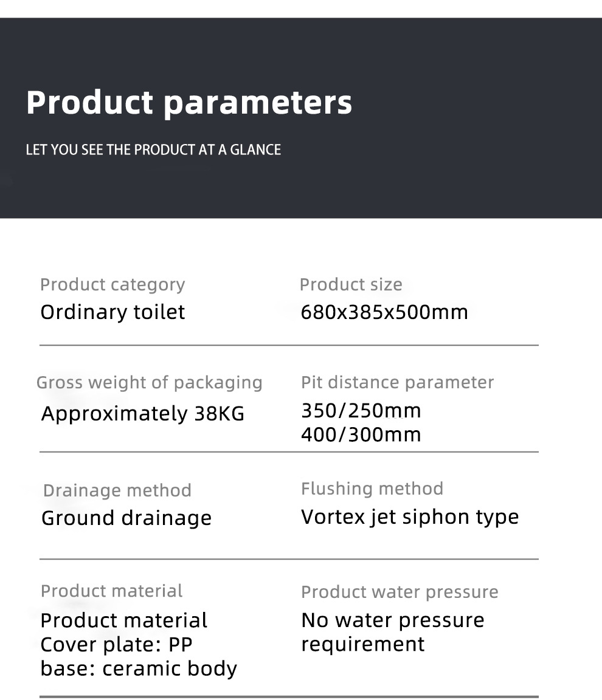Viewport: 602px width, 700px height.
Task: Click the "Gross weight of packaging" label
Action: (x=150, y=382)
